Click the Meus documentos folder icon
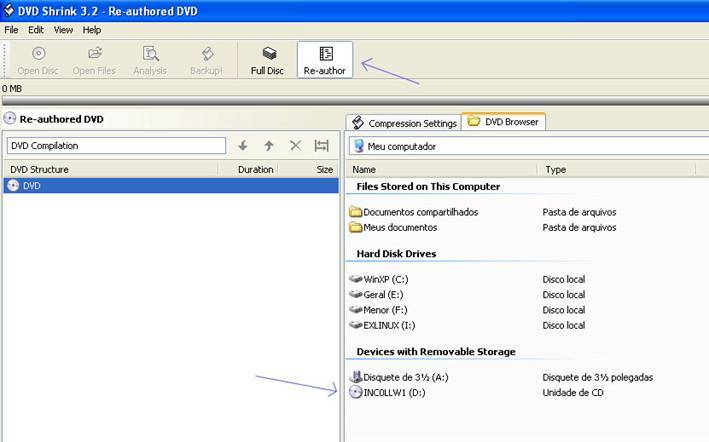The height and width of the screenshot is (442, 709). (356, 227)
